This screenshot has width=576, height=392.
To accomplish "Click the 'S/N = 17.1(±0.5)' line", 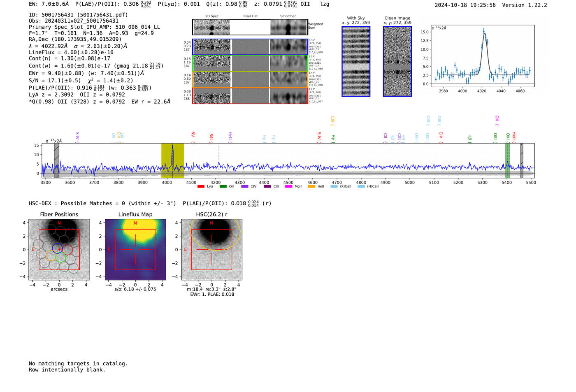I will click(81, 81).
